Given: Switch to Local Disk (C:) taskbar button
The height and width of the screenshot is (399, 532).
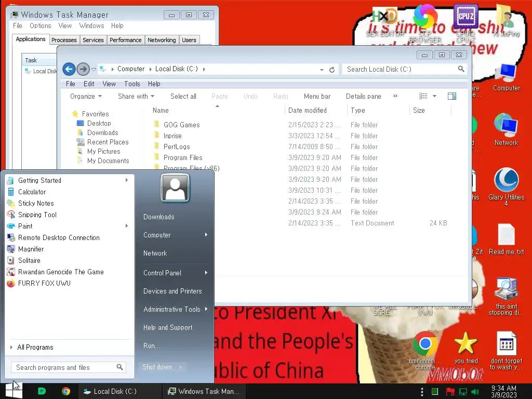Looking at the screenshot, I should click(x=119, y=391).
